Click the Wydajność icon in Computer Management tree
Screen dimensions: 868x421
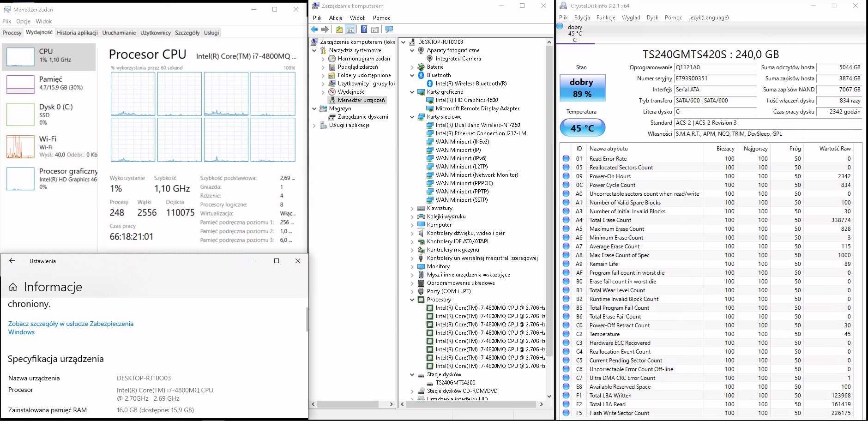(x=332, y=92)
